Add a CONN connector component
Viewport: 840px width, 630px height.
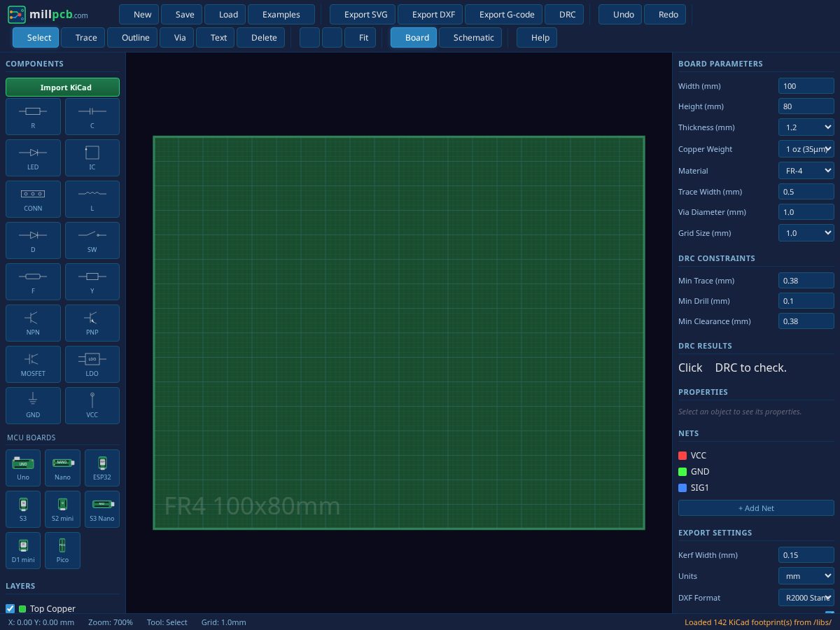pyautogui.click(x=33, y=199)
